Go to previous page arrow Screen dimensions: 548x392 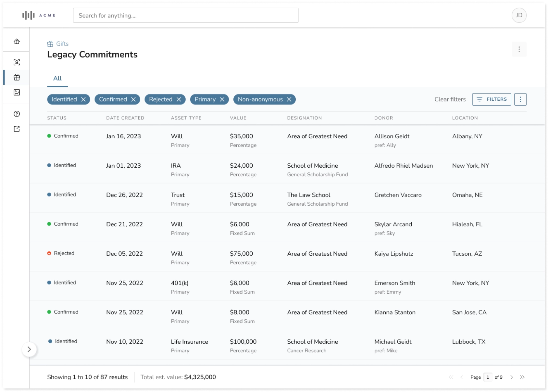pyautogui.click(x=461, y=377)
